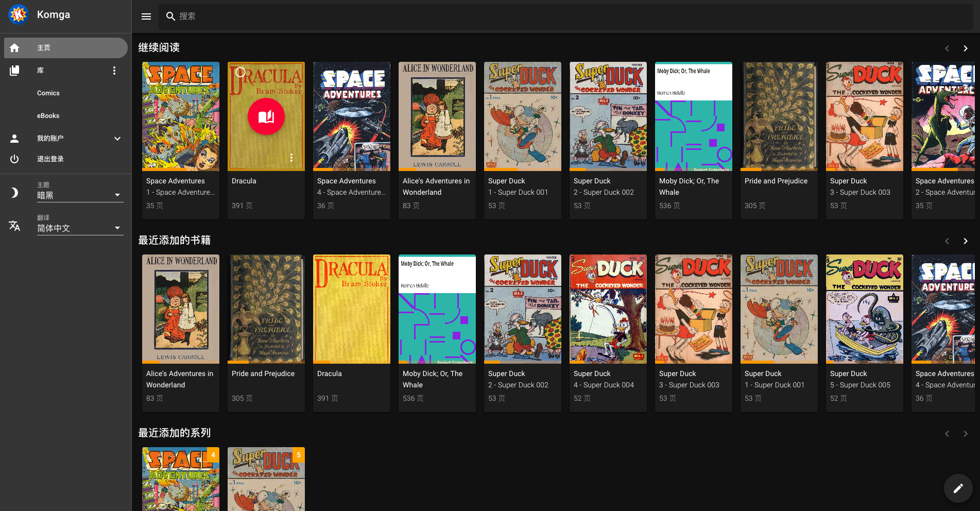
Task: Open the 库 libraries item
Action: tap(40, 71)
